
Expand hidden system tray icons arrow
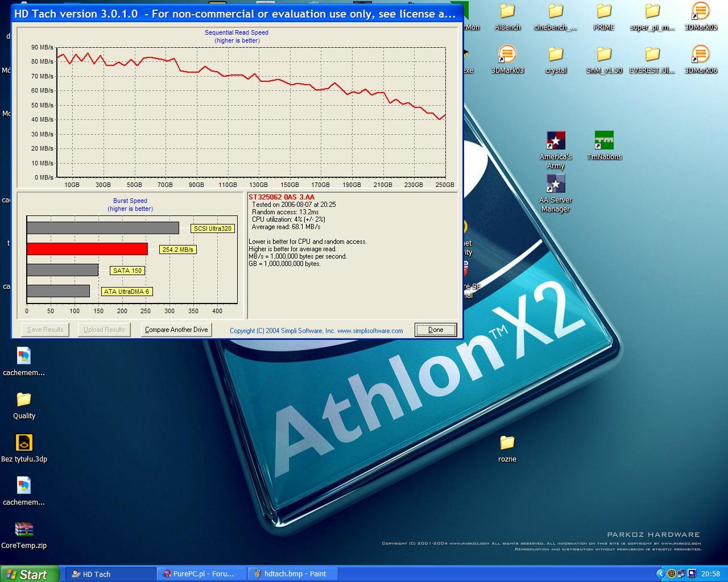[660, 573]
